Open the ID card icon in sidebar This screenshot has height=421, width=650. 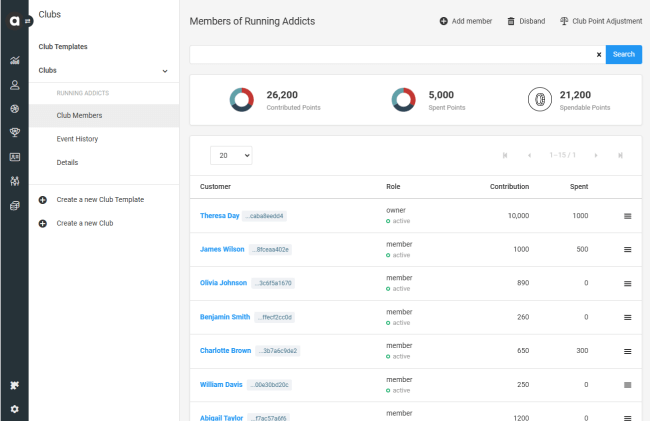point(14,157)
